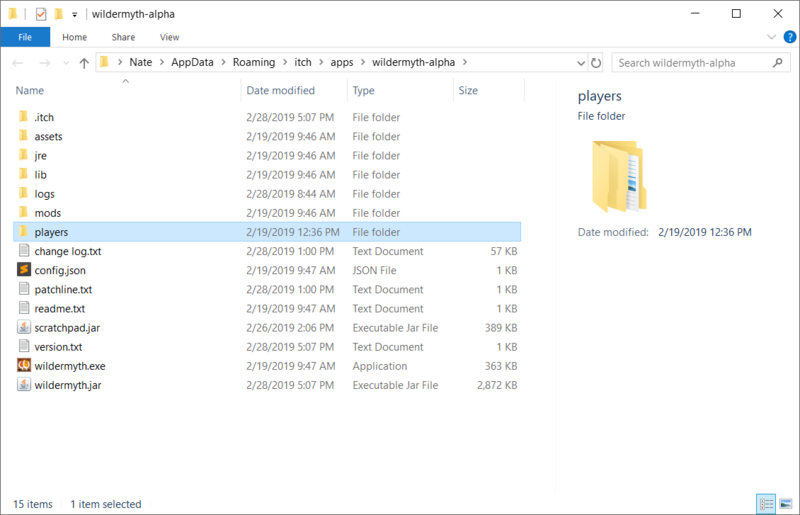Image resolution: width=800 pixels, height=515 pixels.
Task: Open the address bar history dropdown
Action: [581, 62]
